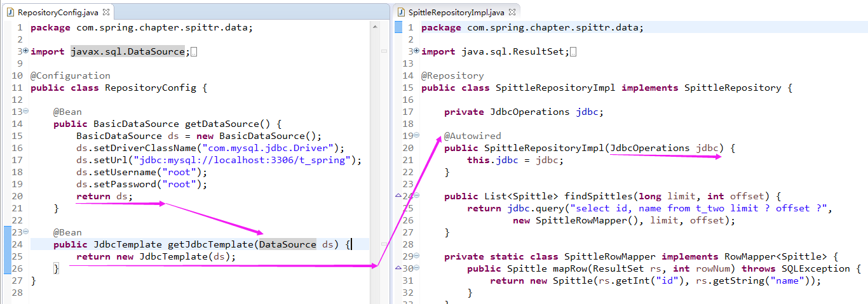Collapse findSpittles method at line 24 fold marker

(417, 196)
